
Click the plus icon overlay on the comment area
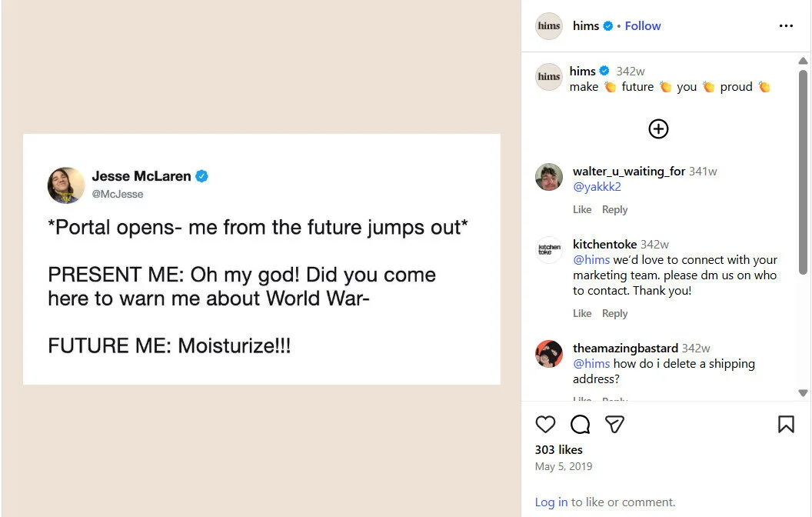pyautogui.click(x=658, y=129)
